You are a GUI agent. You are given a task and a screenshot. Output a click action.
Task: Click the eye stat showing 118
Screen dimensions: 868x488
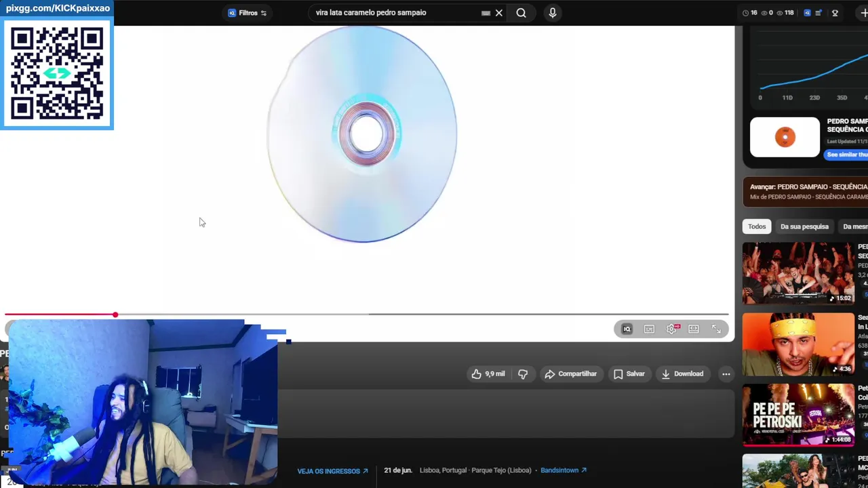[785, 13]
